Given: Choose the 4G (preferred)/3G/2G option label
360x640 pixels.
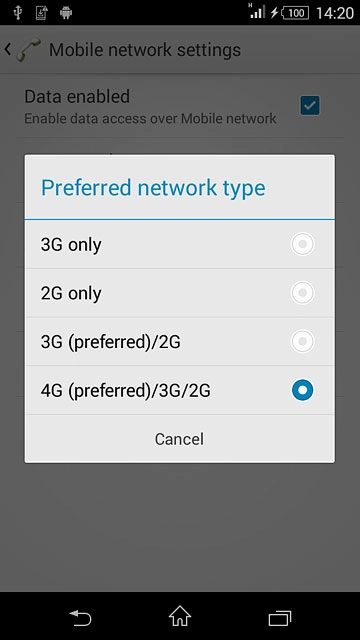Looking at the screenshot, I should click(x=126, y=391).
